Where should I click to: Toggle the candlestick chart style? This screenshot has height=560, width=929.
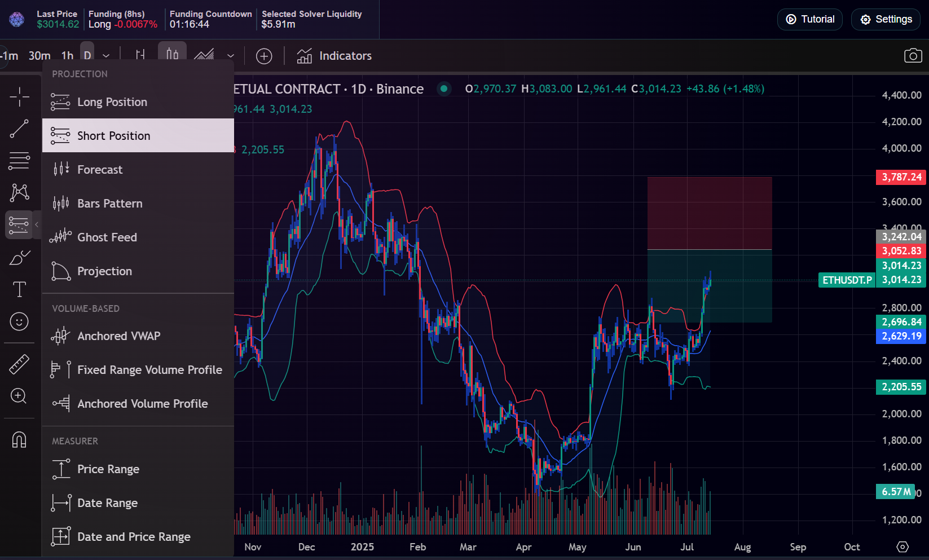172,55
